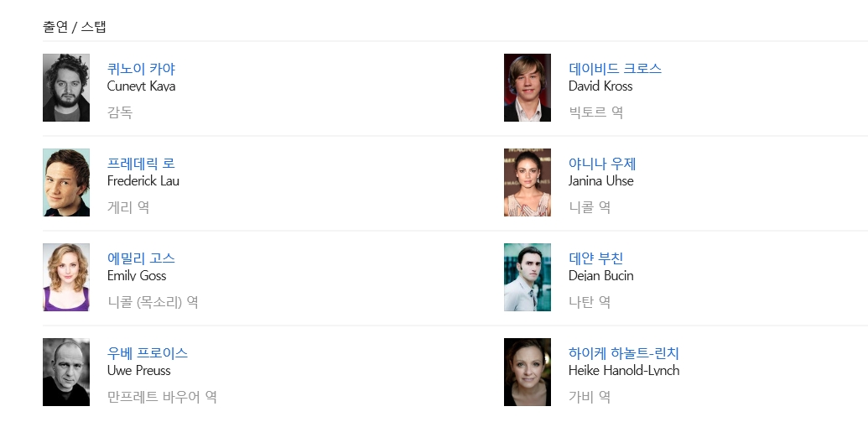This screenshot has width=868, height=443.
Task: Open the 우베 프로이스 name link
Action: pyautogui.click(x=148, y=353)
